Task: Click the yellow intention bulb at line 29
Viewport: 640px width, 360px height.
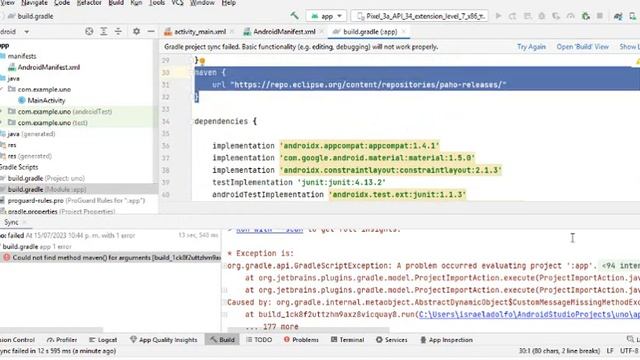Action: [x=202, y=61]
